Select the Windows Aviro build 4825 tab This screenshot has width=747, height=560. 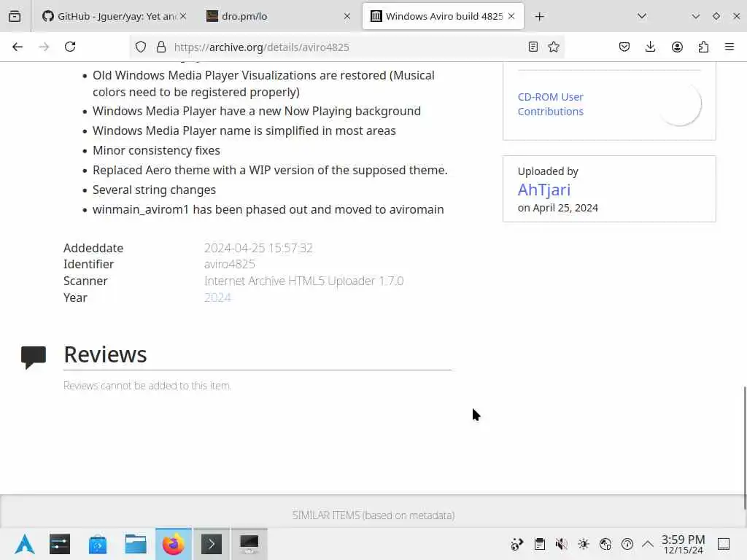443,16
